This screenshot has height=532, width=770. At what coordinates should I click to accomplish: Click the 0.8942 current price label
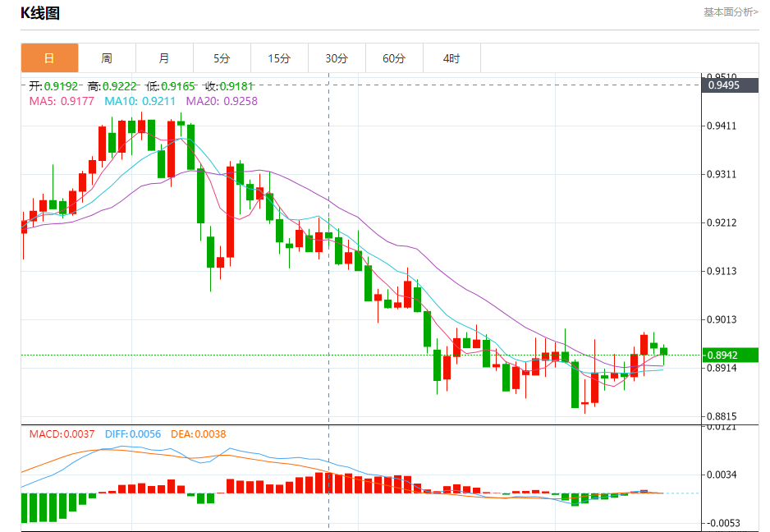click(x=731, y=355)
